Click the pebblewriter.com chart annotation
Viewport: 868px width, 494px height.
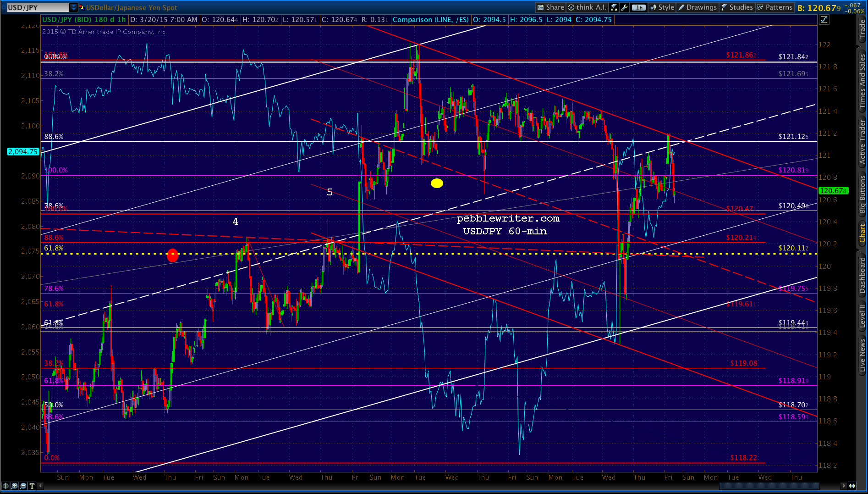point(508,219)
